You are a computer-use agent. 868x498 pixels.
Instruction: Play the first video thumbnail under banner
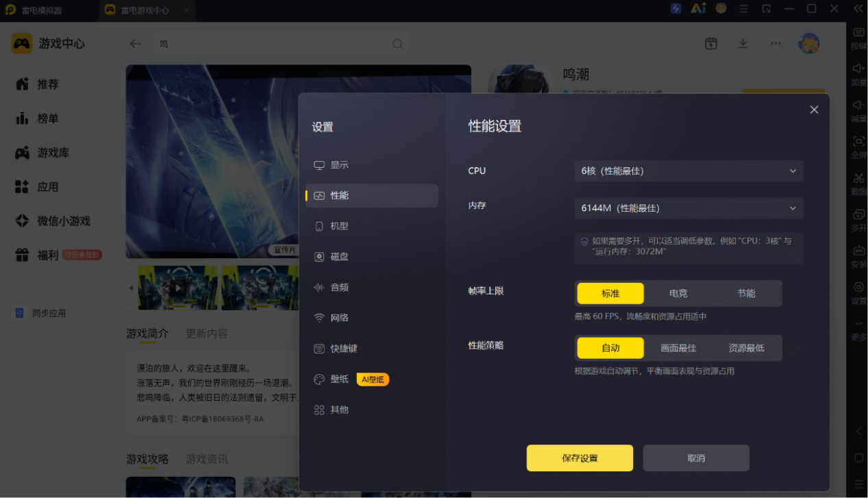click(178, 288)
